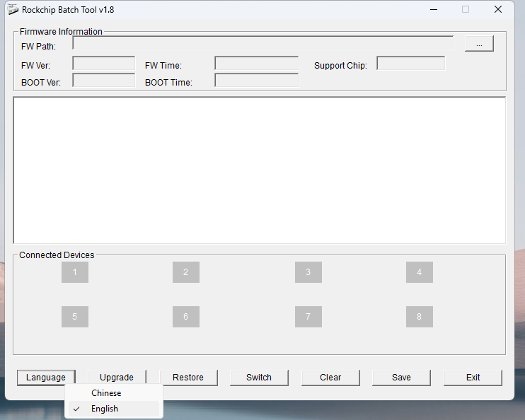Select device slot 2 indicator
Screen dimensions: 525x420
tap(185, 272)
